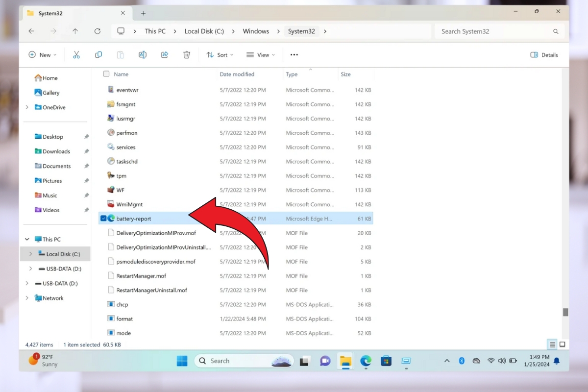Open the Sort dropdown menu
Viewport: 588px width, 392px height.
pos(220,55)
